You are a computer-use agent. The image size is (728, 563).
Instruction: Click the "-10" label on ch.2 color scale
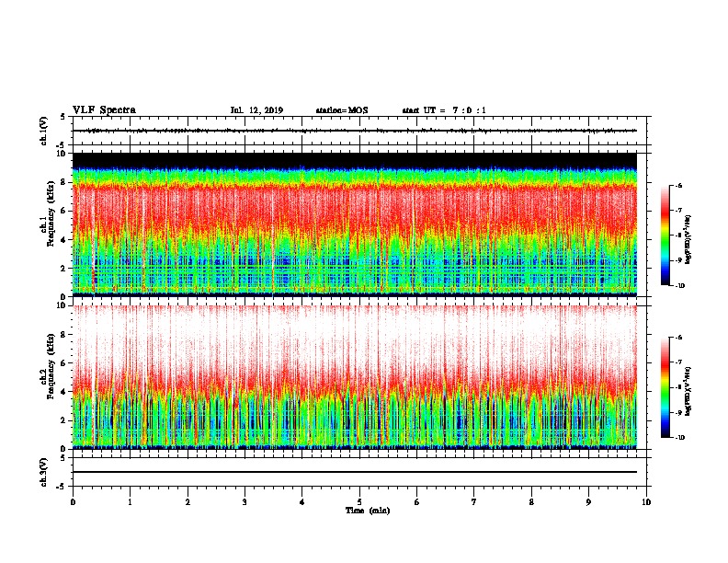(679, 438)
